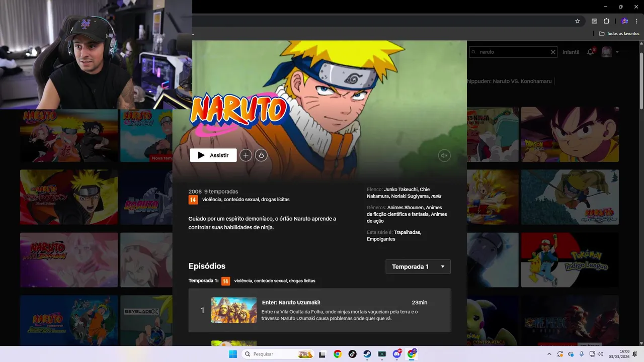644x362 pixels.
Task: Open the microphone tray icon
Action: pyautogui.click(x=582, y=354)
